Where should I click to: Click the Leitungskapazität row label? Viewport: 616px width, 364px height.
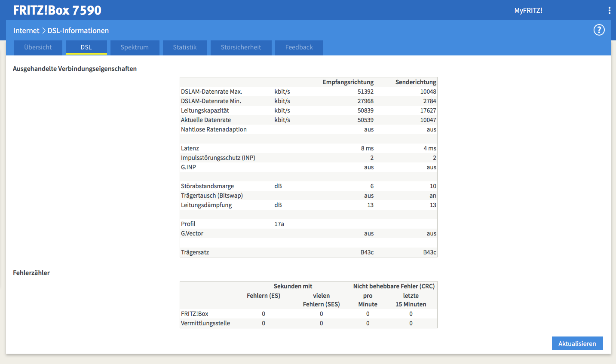pyautogui.click(x=205, y=110)
